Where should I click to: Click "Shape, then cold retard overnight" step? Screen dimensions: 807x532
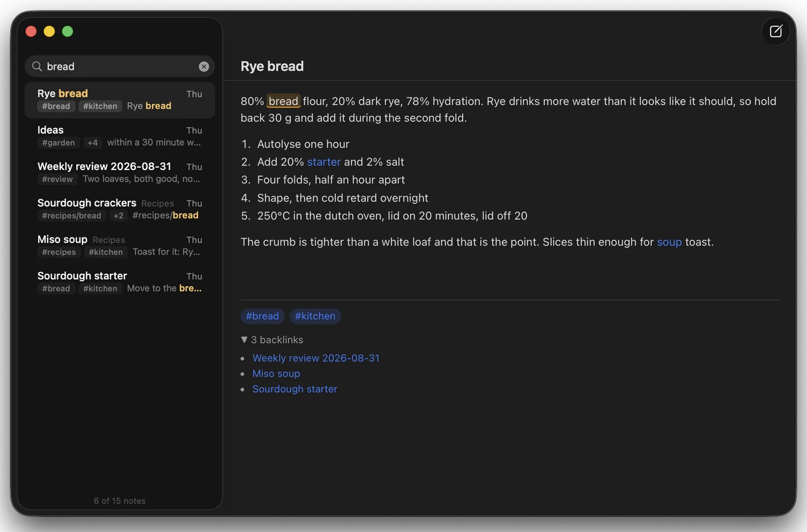[x=343, y=198]
